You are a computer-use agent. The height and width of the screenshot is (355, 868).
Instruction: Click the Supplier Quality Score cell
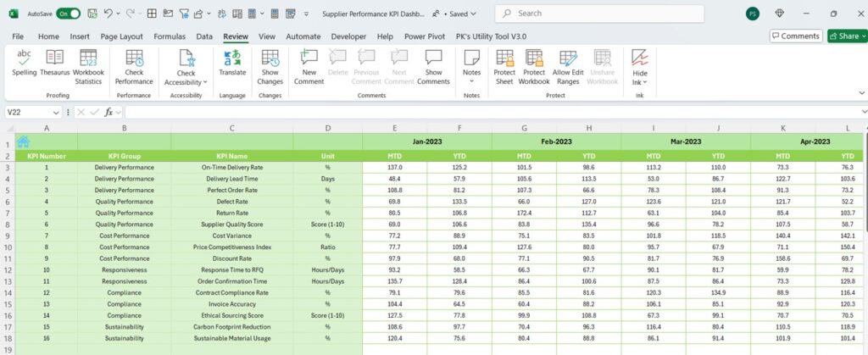pyautogui.click(x=232, y=225)
